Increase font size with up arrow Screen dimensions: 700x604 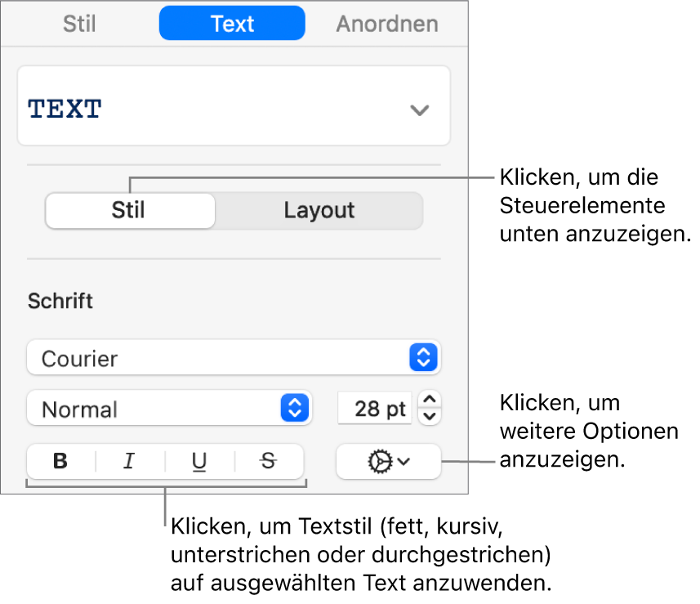coord(430,400)
